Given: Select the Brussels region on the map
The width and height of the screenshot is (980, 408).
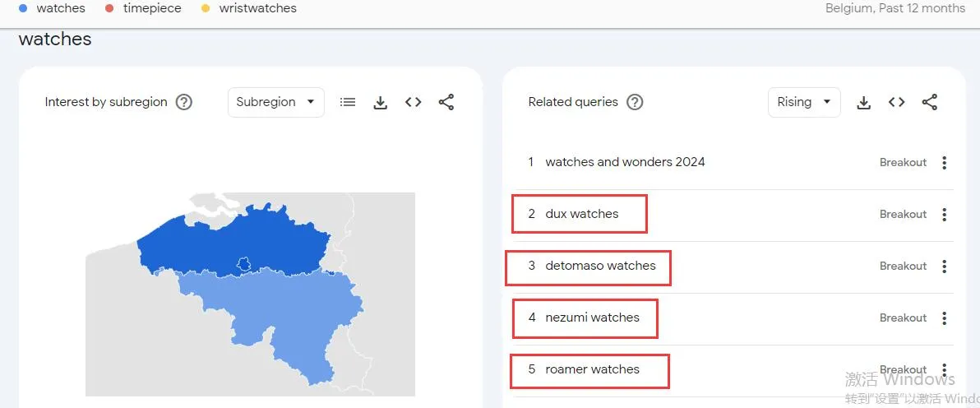Looking at the screenshot, I should coord(244,265).
